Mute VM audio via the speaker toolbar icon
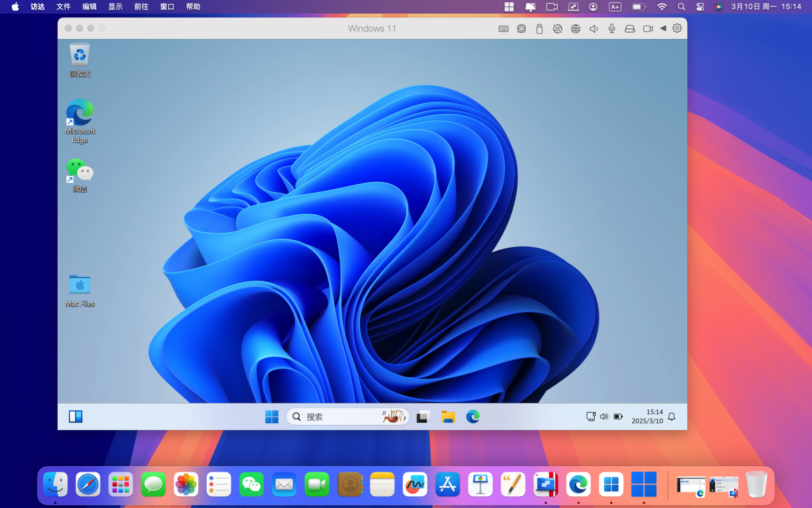The width and height of the screenshot is (812, 508). pyautogui.click(x=593, y=29)
